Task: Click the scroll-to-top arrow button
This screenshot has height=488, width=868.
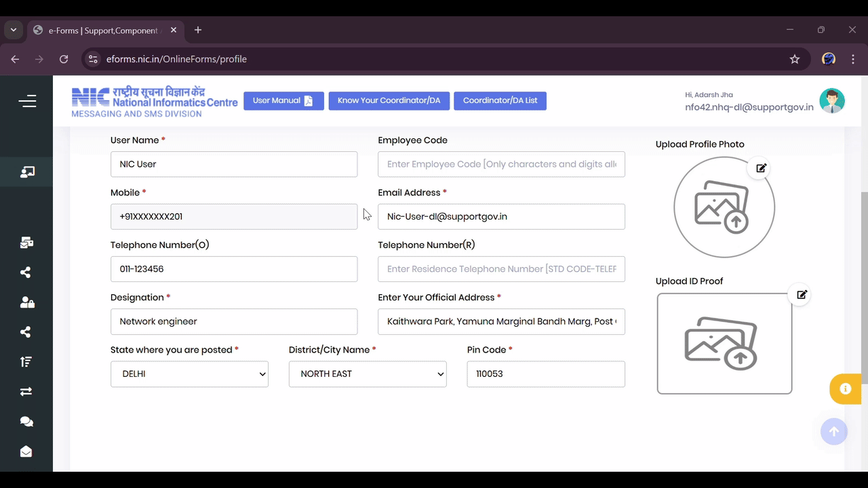Action: (833, 432)
